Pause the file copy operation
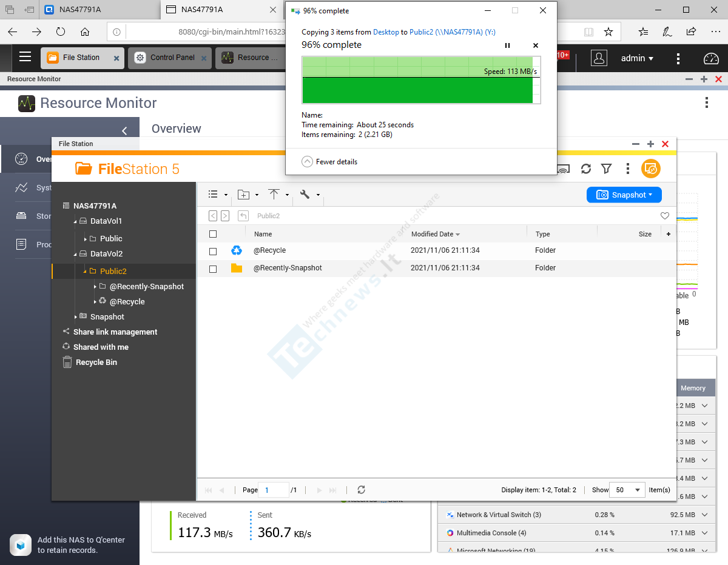728x565 pixels. pos(508,45)
